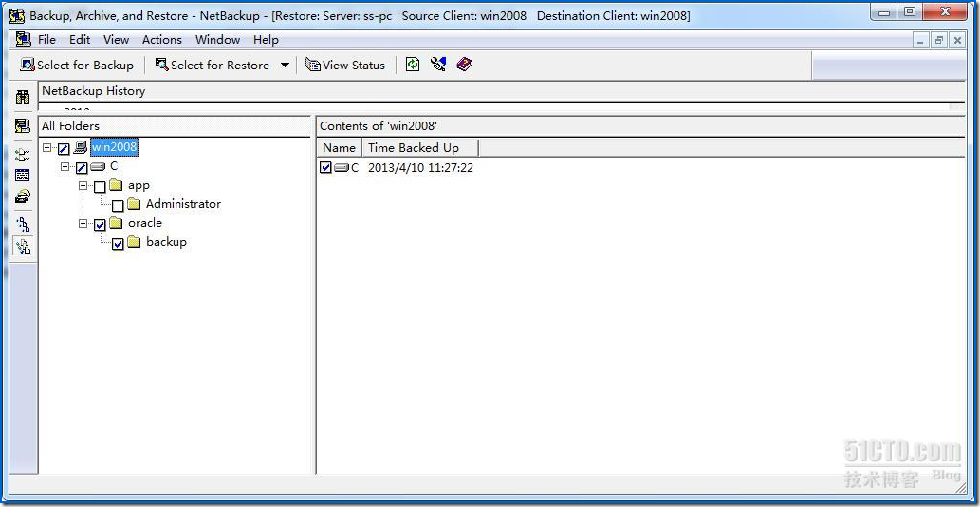
Task: Select the backup folder label
Action: (x=166, y=242)
